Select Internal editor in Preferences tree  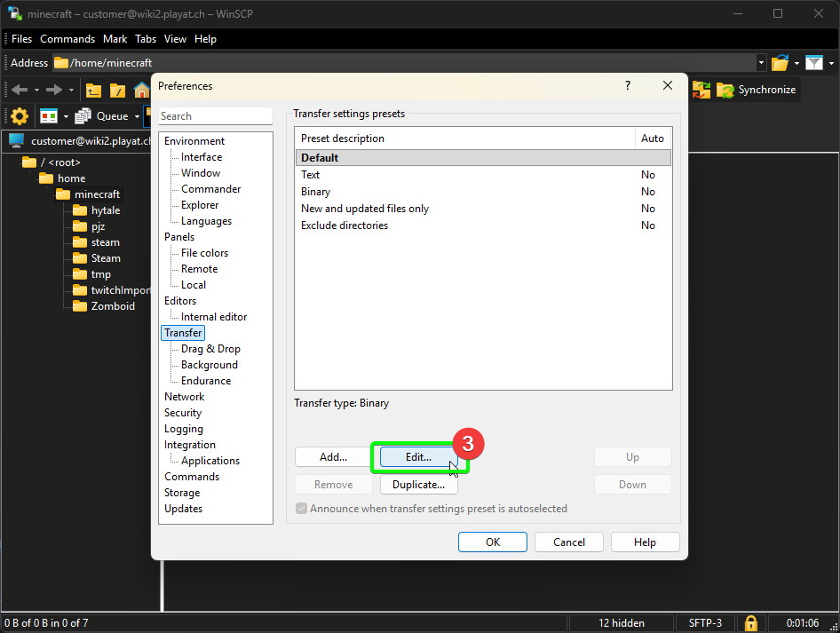[214, 317]
